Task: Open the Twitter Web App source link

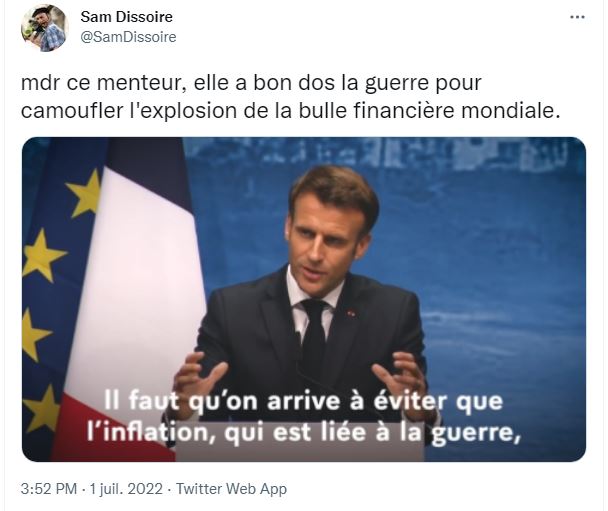Action: click(231, 489)
